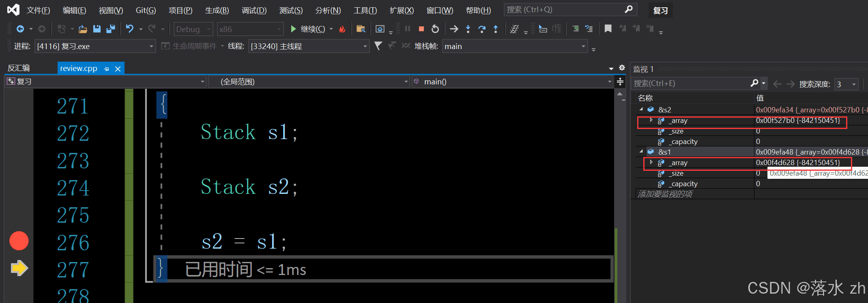Click the breakpoint red dot on line 276
The height and width of the screenshot is (303, 868).
(19, 241)
